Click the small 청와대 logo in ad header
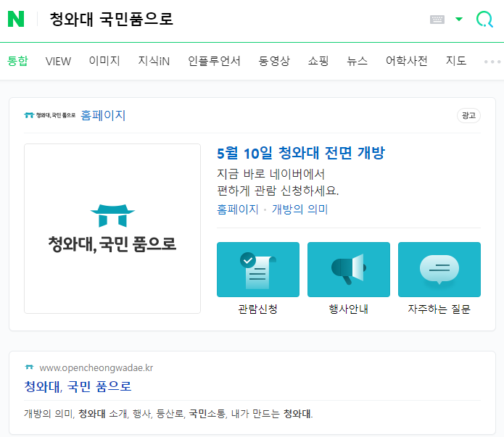 pyautogui.click(x=49, y=115)
